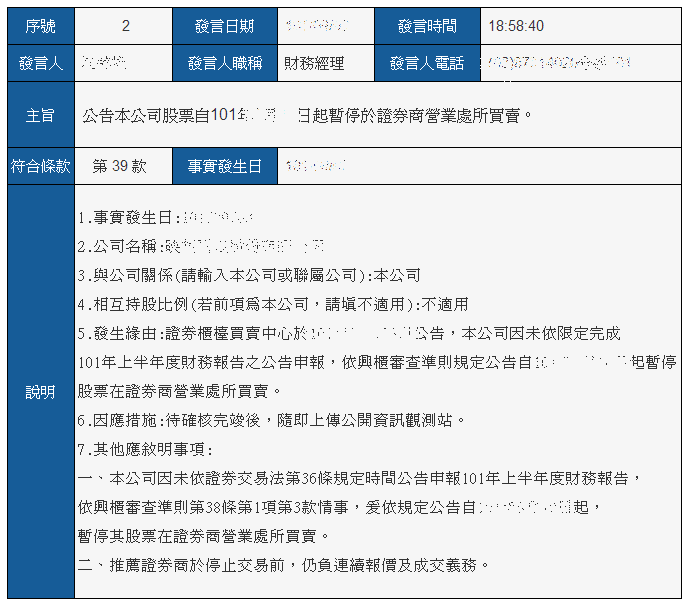Click the blue 事實發生日 header cell
Image resolution: width=689 pixels, height=605 pixels.
(225, 166)
